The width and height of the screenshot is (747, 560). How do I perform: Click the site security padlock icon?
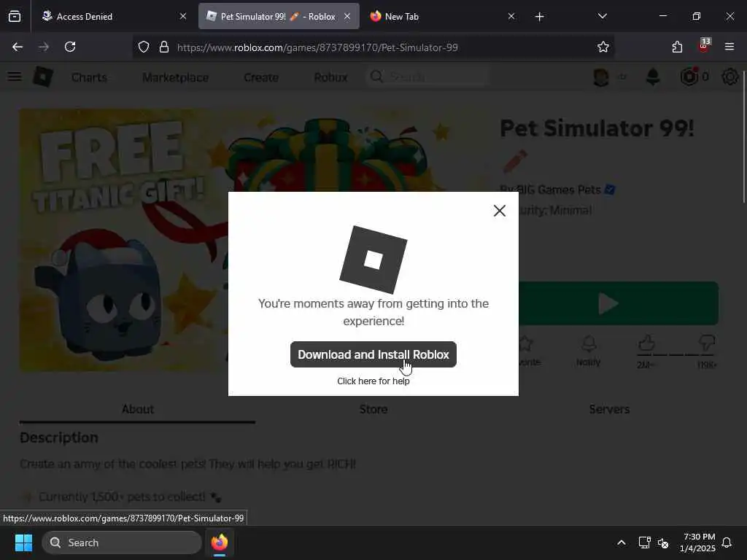(164, 47)
